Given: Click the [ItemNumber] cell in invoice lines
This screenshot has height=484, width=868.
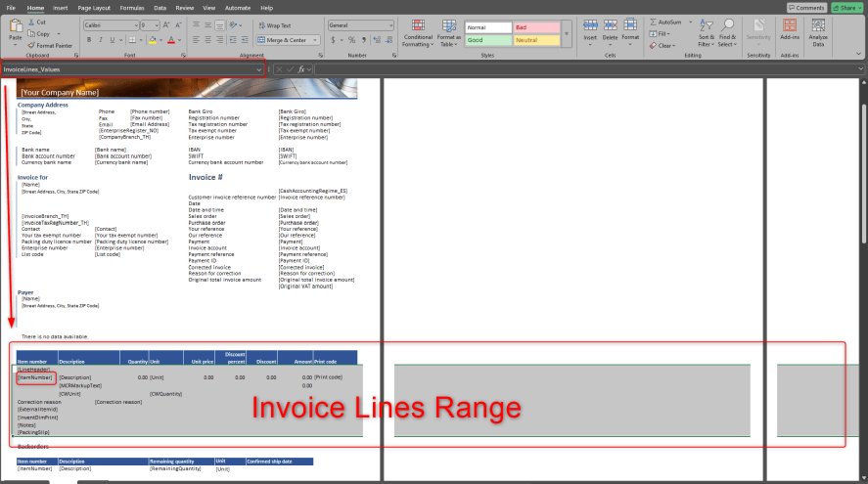Looking at the screenshot, I should coord(36,376).
